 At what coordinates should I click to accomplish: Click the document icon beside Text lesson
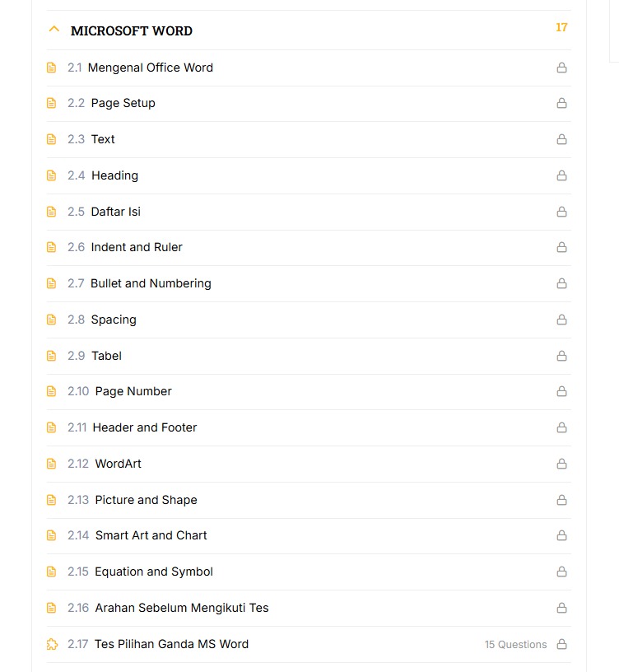pos(52,139)
